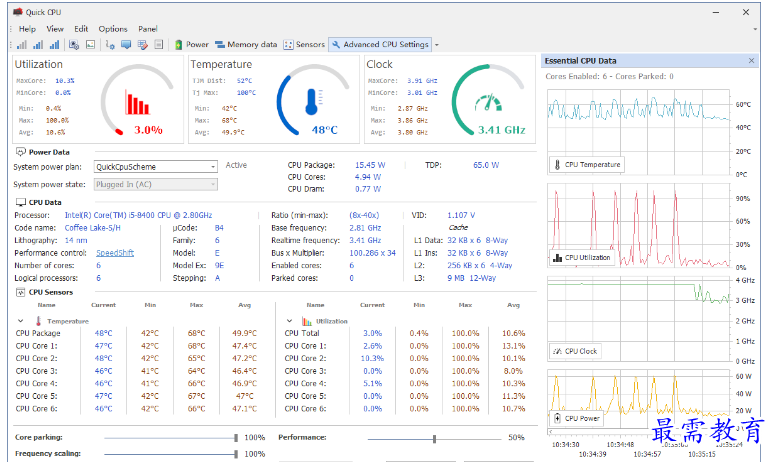Viewport: 773px width, 462px height.
Task: Click the Frequency scaling slider handle
Action: (x=236, y=454)
